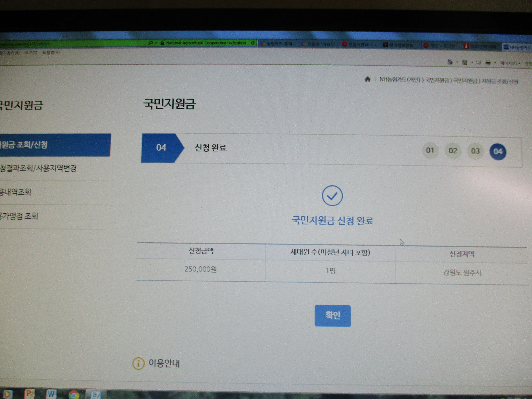This screenshot has height=399, width=532.
Task: Open 이용내역조회 sidebar link
Action: [x=15, y=192]
